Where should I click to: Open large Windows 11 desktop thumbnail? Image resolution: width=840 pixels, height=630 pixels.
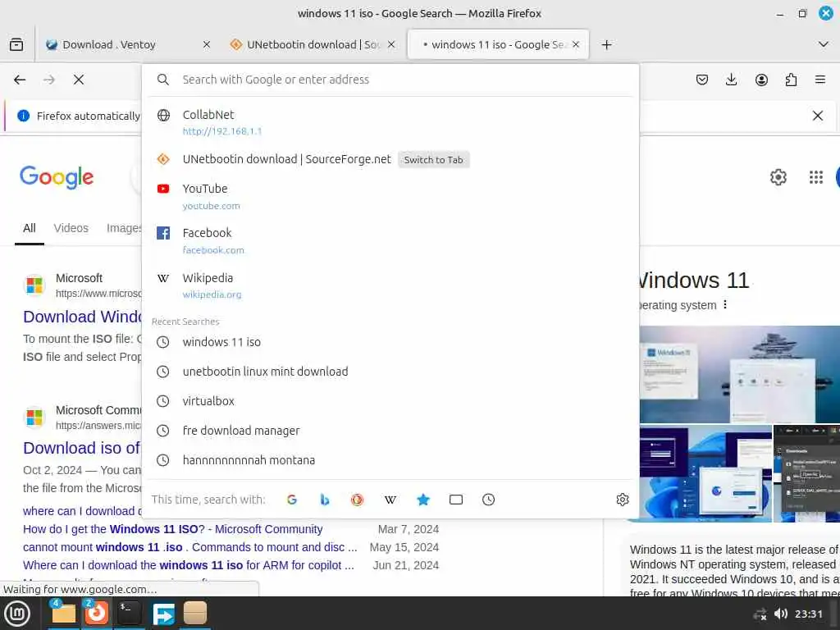(x=740, y=374)
